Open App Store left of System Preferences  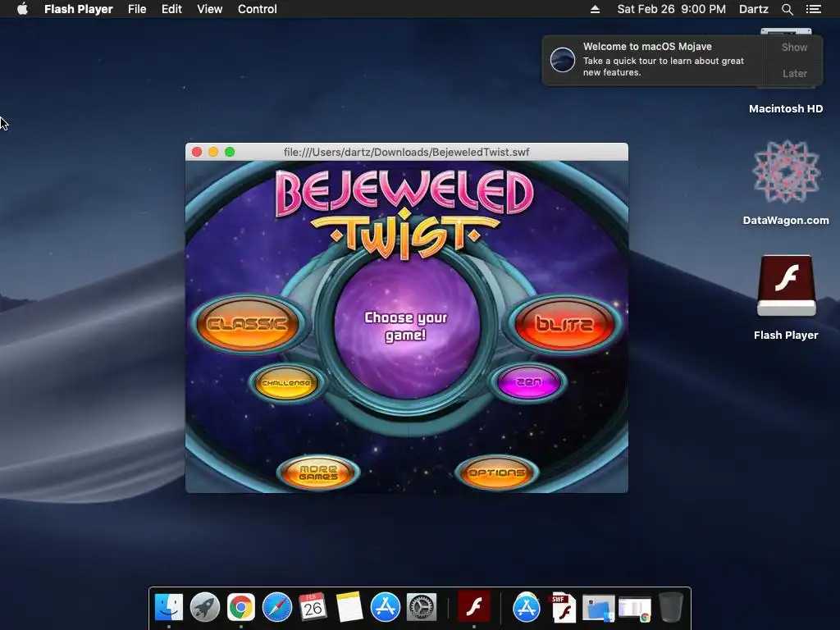point(386,608)
